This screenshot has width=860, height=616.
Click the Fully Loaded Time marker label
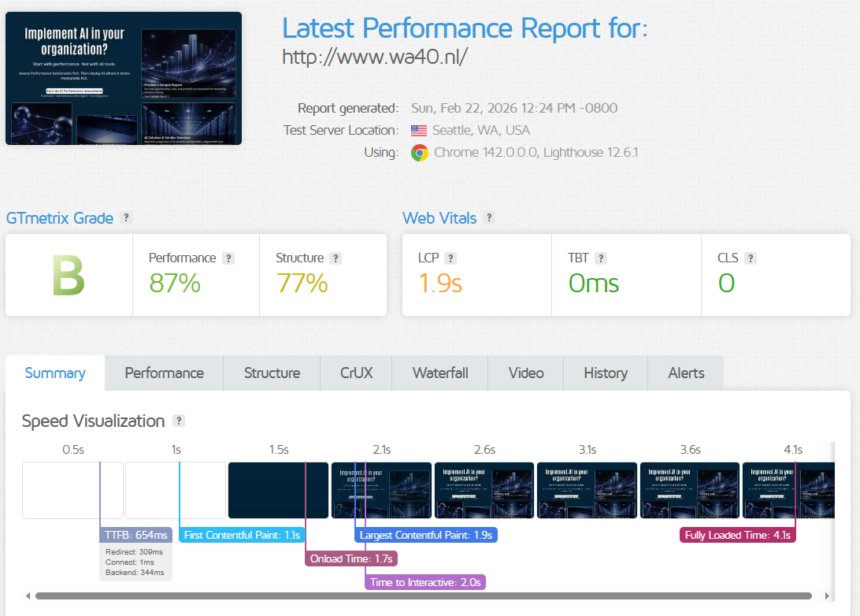(x=738, y=536)
